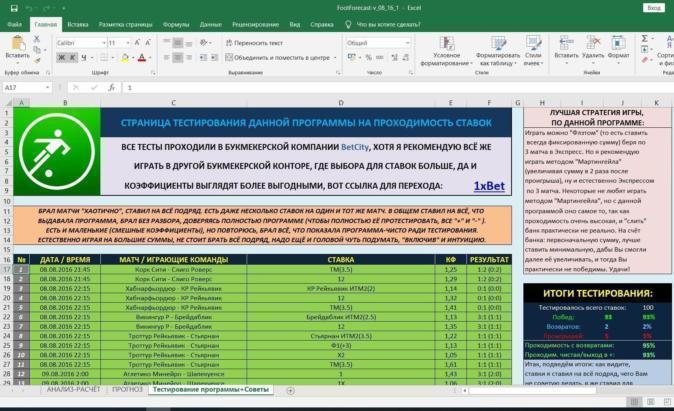Click the Format Painter brush icon
Screen dimensions: 674x411
tap(37, 62)
